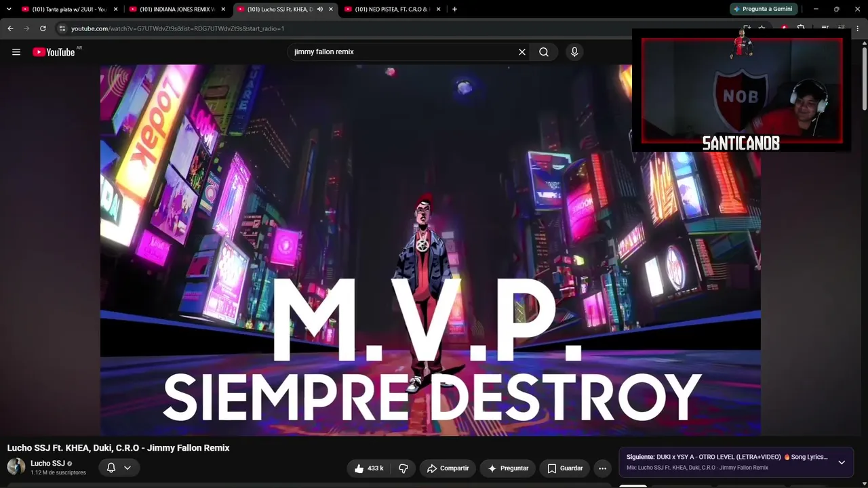Switch to Tanta plata w/ 2UU! tab

pyautogui.click(x=69, y=9)
